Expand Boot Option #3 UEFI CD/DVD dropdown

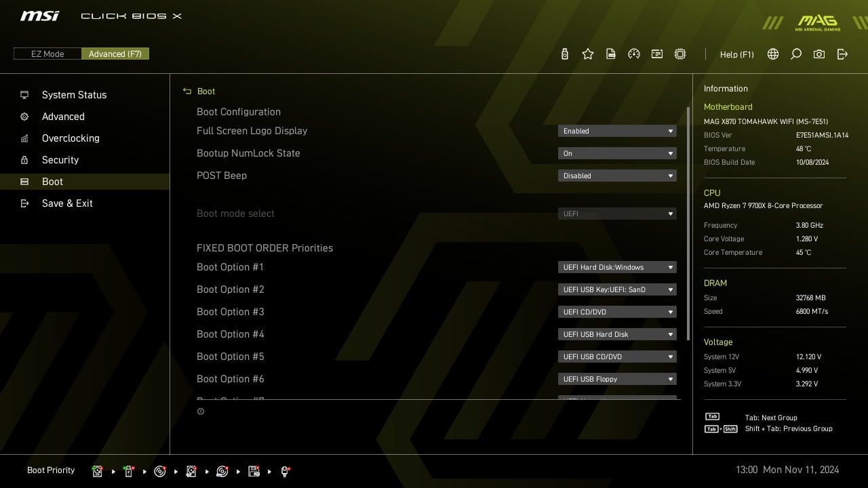coord(617,312)
